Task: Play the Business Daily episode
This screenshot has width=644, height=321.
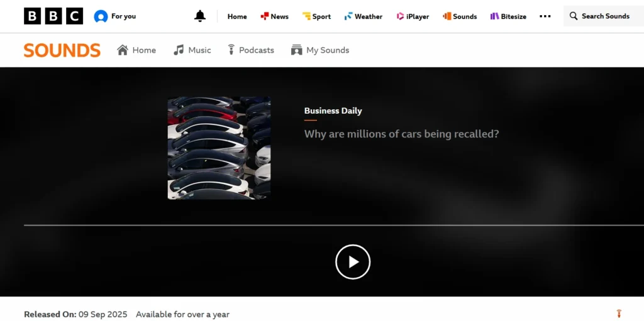Action: (353, 262)
